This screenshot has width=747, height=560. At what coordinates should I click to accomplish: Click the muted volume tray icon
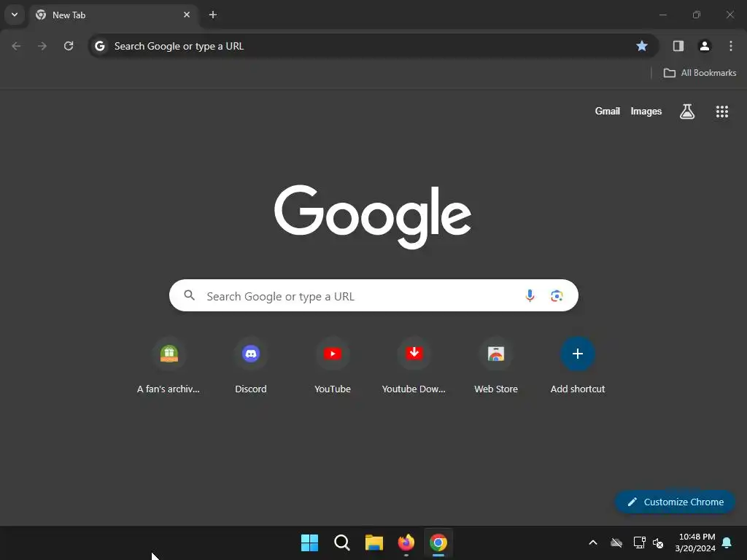(x=659, y=542)
